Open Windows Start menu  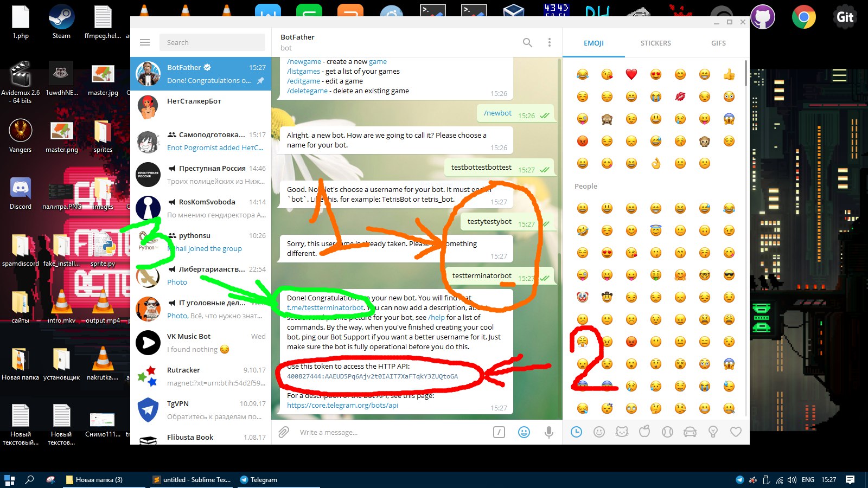(9, 479)
